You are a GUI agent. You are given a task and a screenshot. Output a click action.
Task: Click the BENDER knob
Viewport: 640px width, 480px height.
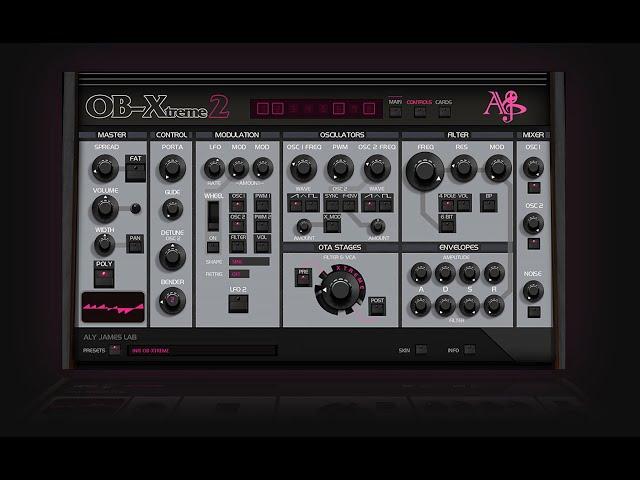(x=172, y=301)
